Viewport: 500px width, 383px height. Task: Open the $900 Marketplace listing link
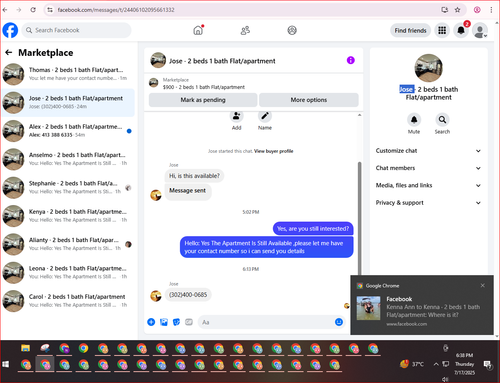click(204, 87)
